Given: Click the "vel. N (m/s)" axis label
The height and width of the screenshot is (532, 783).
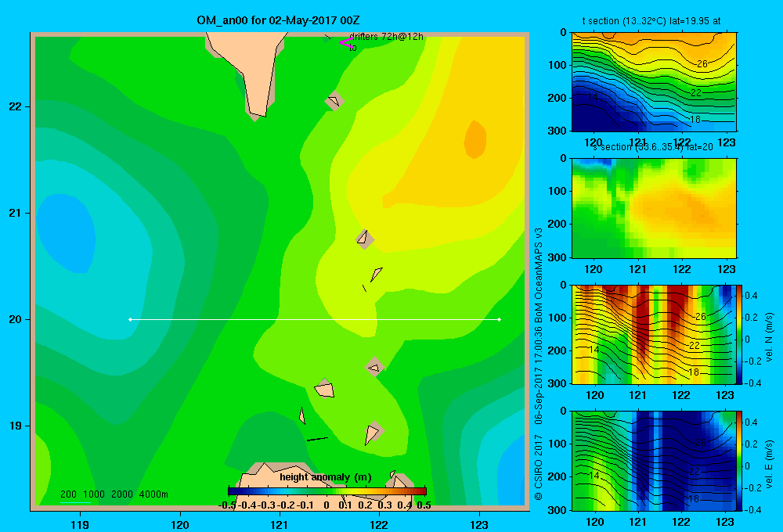Looking at the screenshot, I should click(770, 337).
